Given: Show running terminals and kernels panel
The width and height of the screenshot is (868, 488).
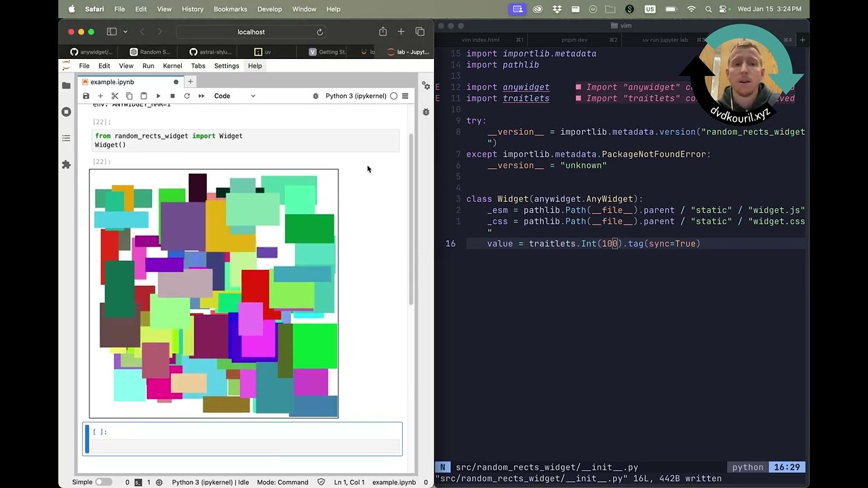Looking at the screenshot, I should tap(66, 112).
